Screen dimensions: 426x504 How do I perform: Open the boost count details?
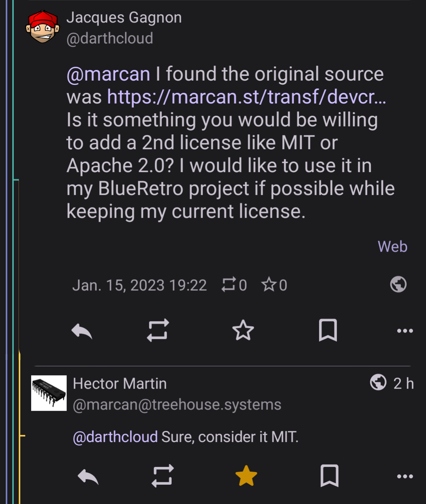[x=234, y=285]
